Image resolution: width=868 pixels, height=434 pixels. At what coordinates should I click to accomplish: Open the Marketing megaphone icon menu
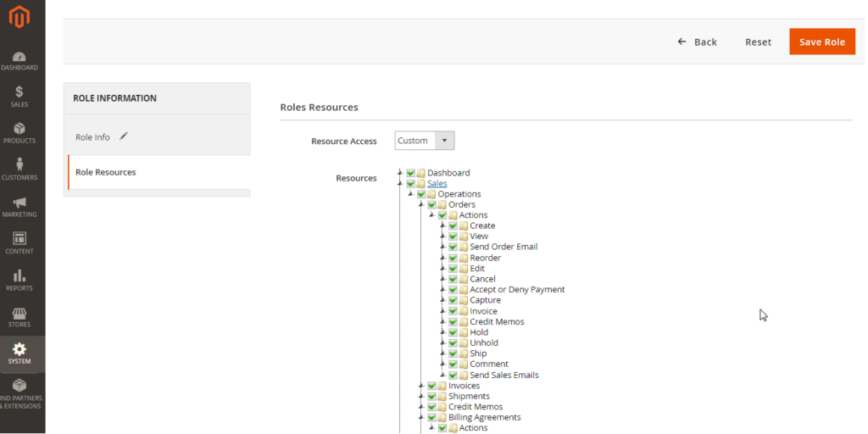tap(19, 202)
